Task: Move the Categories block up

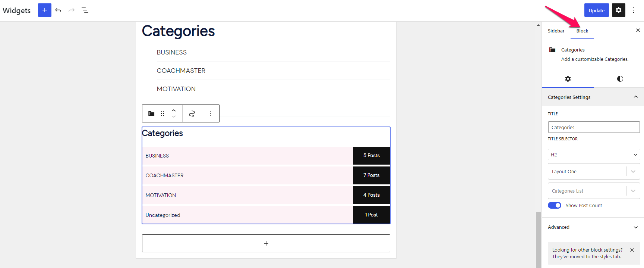Action: tap(174, 110)
